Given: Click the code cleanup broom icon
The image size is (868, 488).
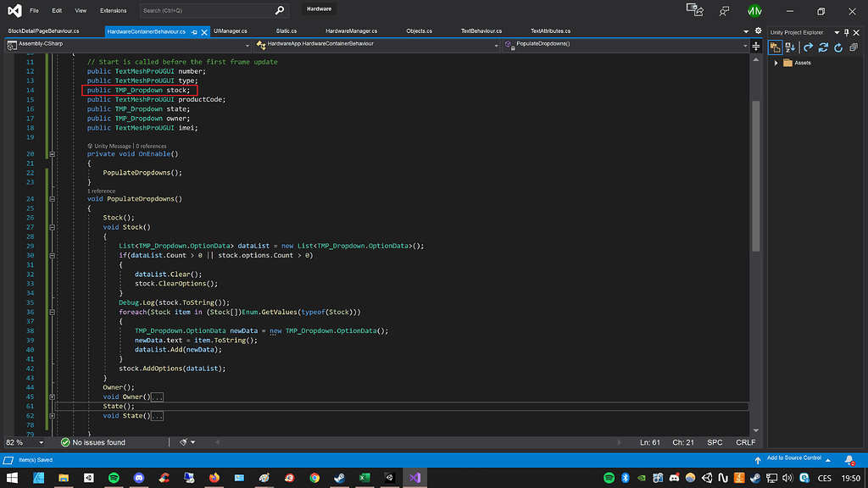Looking at the screenshot, I should click(184, 442).
